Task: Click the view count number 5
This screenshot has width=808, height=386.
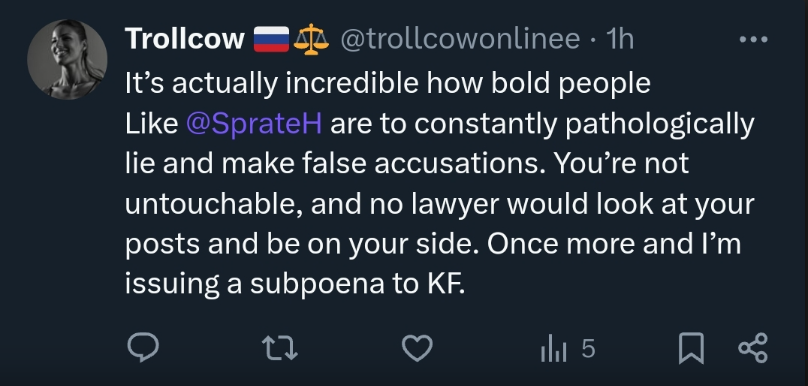Action: pyautogui.click(x=588, y=349)
